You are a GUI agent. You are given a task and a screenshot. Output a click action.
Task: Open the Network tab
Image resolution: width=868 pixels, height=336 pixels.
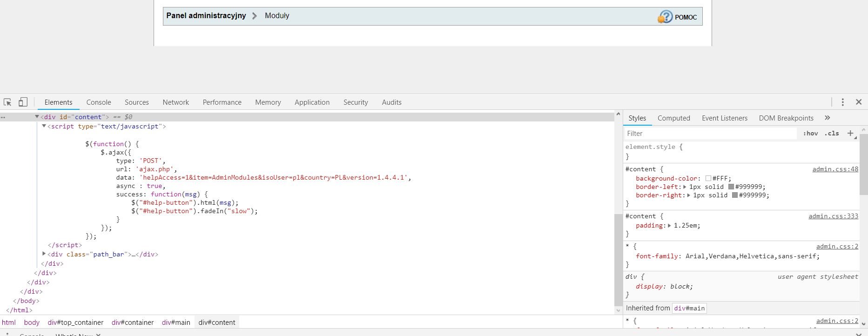point(175,102)
